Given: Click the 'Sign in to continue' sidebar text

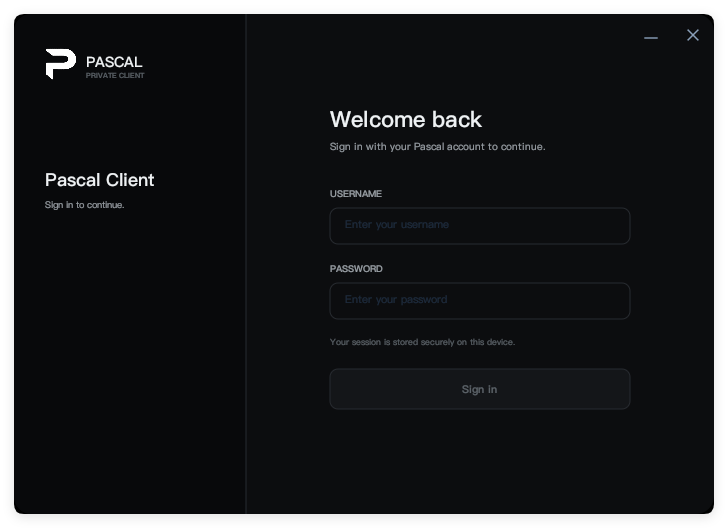Looking at the screenshot, I should (x=84, y=205).
